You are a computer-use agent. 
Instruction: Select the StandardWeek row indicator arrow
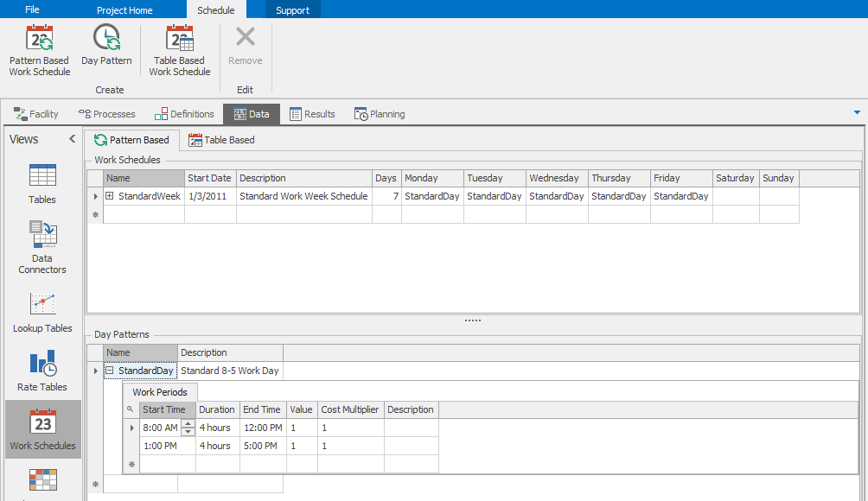[x=96, y=196]
